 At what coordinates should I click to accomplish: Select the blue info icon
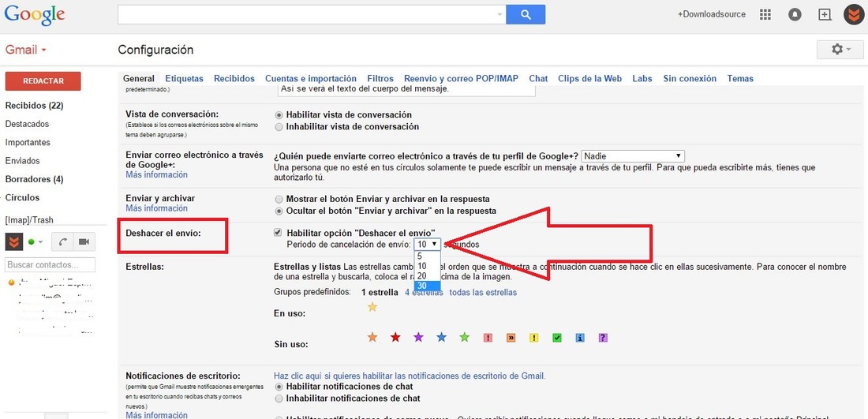coord(580,338)
